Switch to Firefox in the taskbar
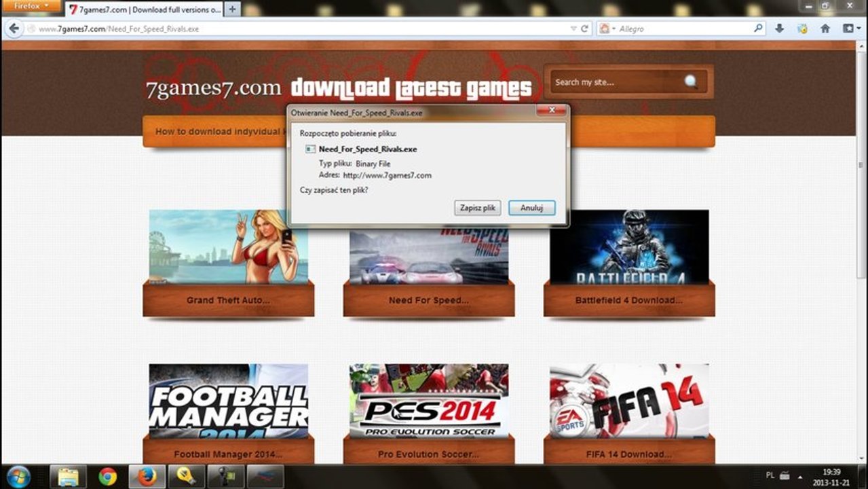 [147, 477]
